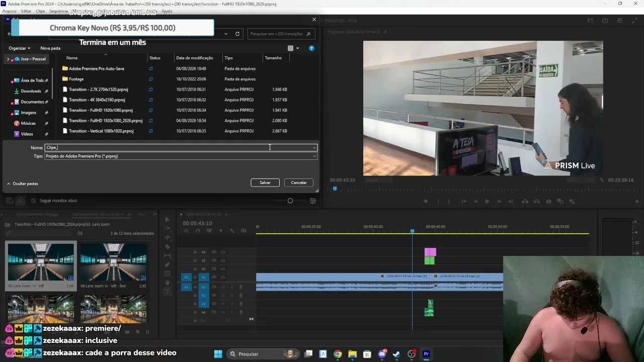Screen dimensions: 644x362
Task: Select the Rectangle tool
Action: coord(168,274)
